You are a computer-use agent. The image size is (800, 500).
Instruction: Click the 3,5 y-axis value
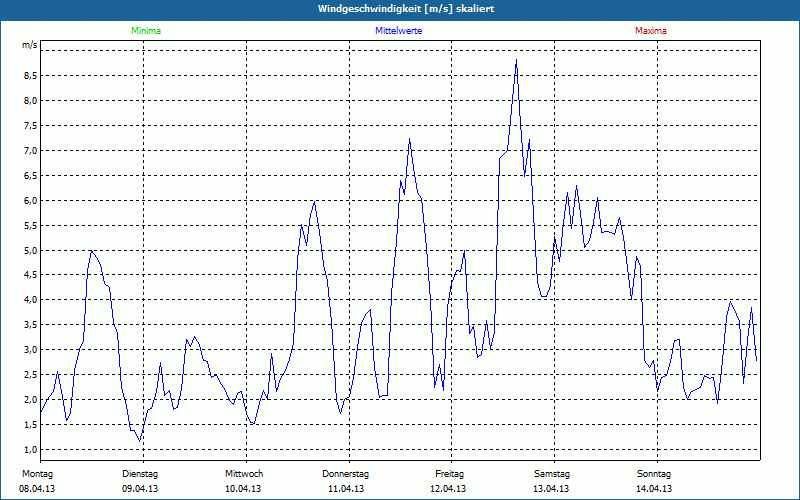[x=30, y=324]
